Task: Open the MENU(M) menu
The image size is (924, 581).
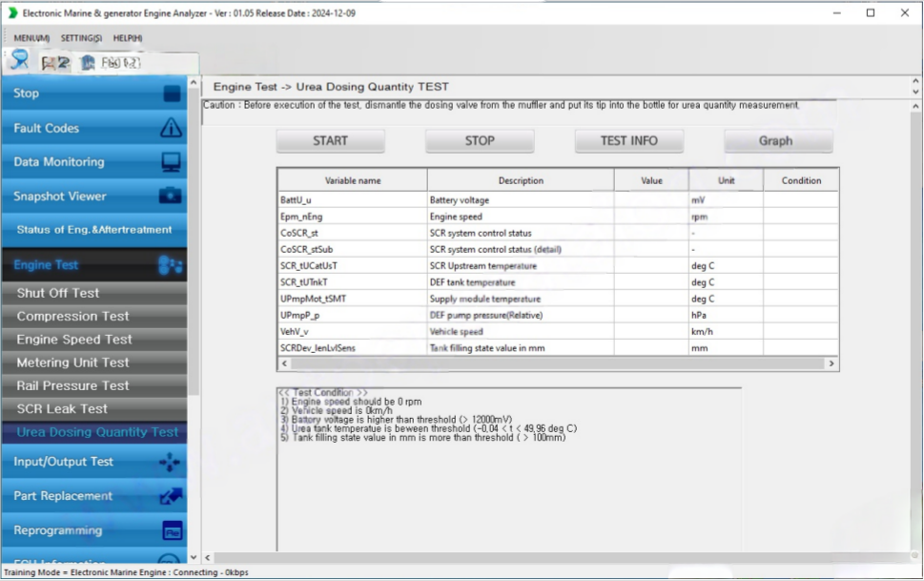Action: [31, 38]
